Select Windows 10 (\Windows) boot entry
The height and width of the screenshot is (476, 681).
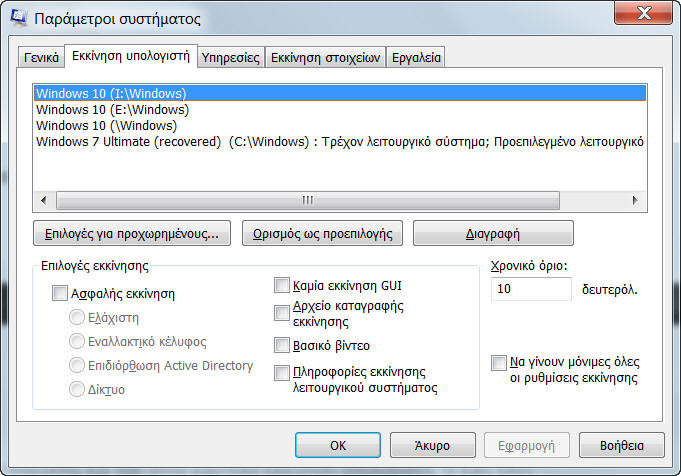[340, 126]
